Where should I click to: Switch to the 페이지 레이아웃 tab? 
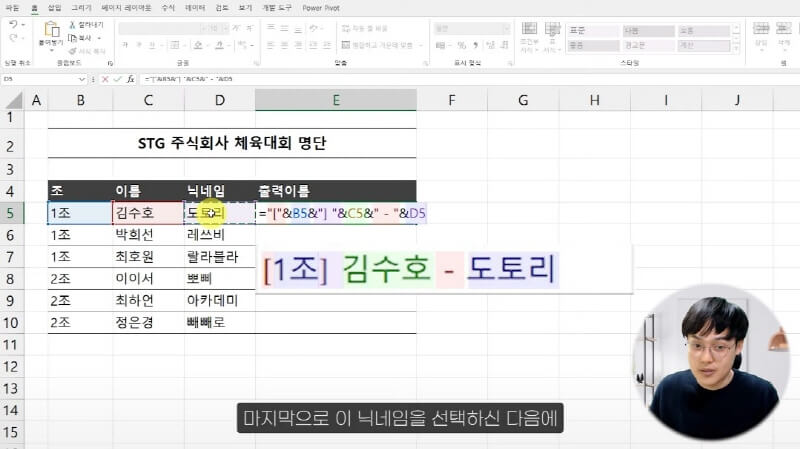coord(126,8)
